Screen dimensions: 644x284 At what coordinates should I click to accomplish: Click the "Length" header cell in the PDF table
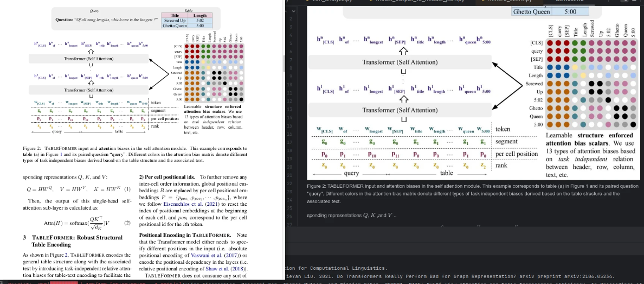click(x=200, y=15)
